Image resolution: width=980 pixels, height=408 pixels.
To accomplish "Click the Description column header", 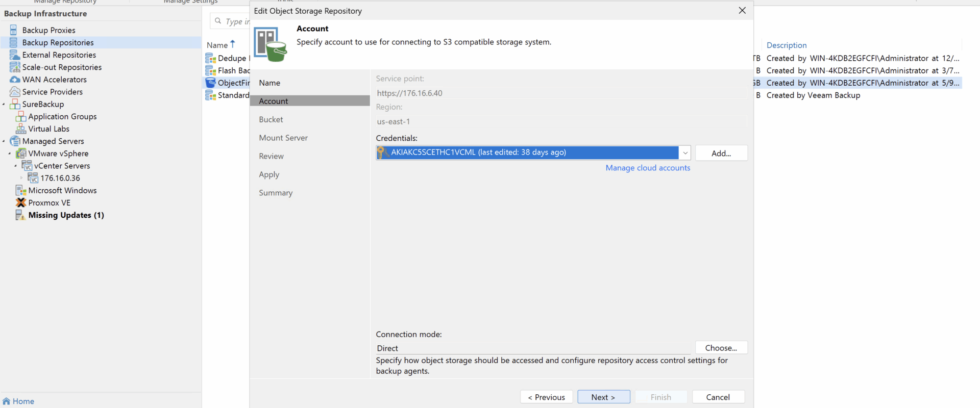I will (x=787, y=45).
